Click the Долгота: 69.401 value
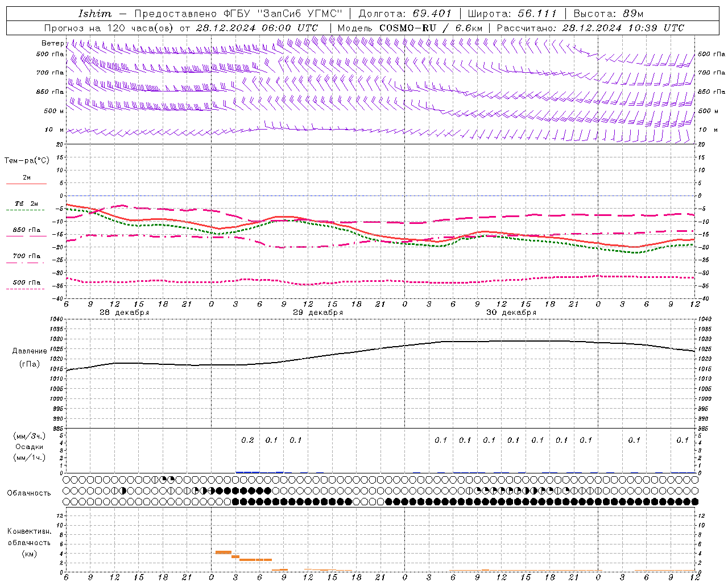728x582 pixels. 404,14
